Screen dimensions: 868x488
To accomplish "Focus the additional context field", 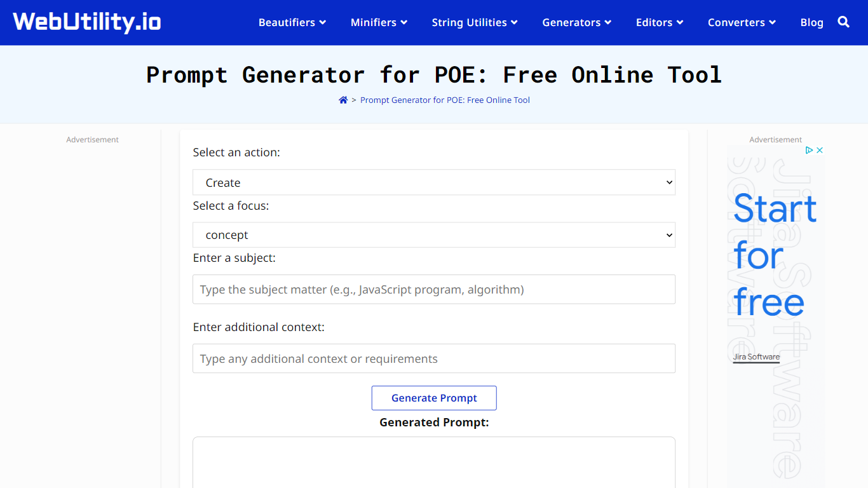I will [433, 359].
